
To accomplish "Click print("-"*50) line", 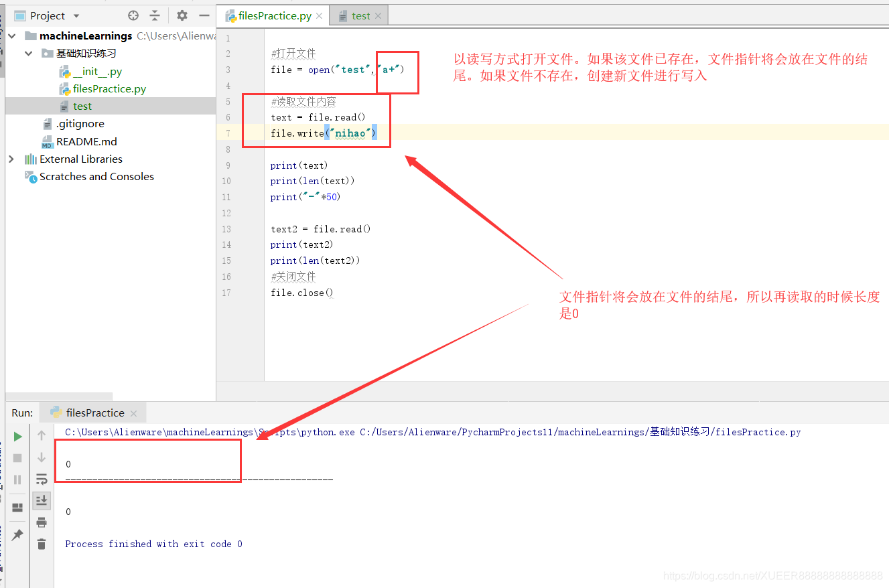I will [305, 197].
